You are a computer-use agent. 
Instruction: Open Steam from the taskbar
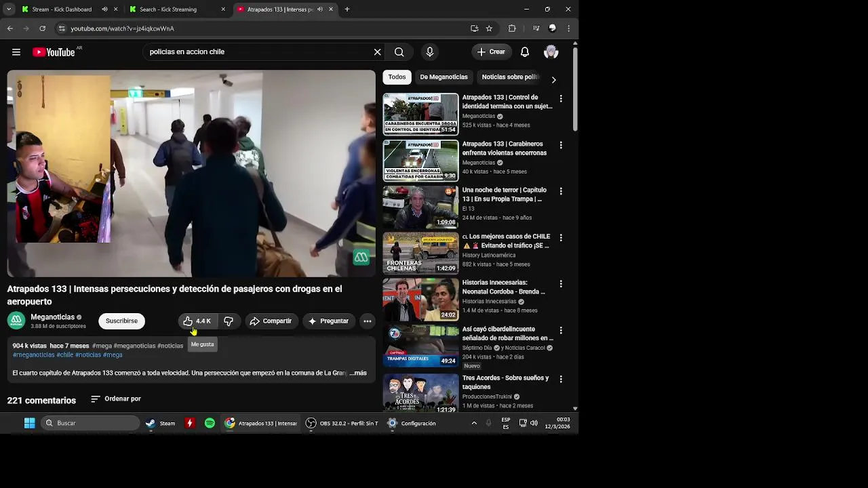click(161, 423)
